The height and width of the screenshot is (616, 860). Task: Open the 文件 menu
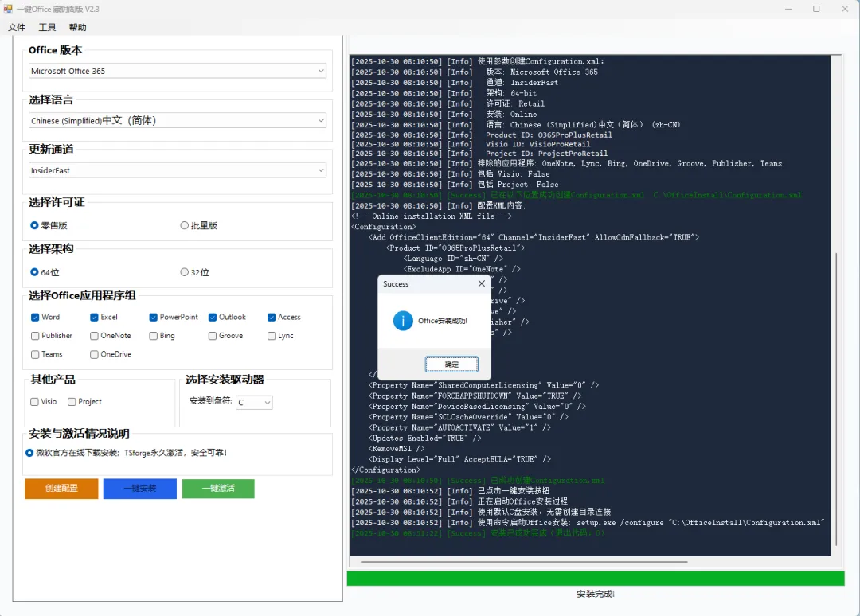click(x=17, y=27)
